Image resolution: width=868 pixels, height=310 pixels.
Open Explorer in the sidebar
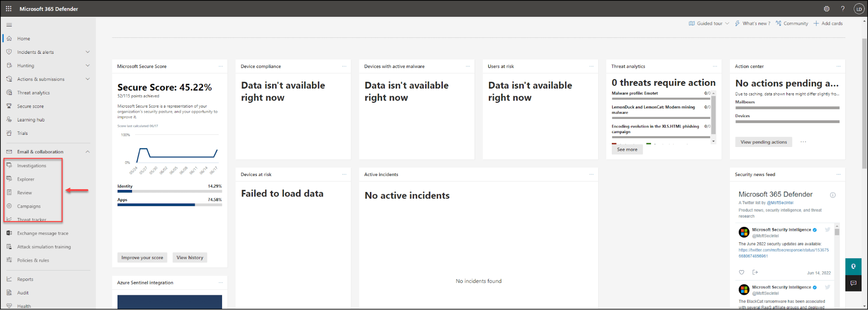pos(26,179)
